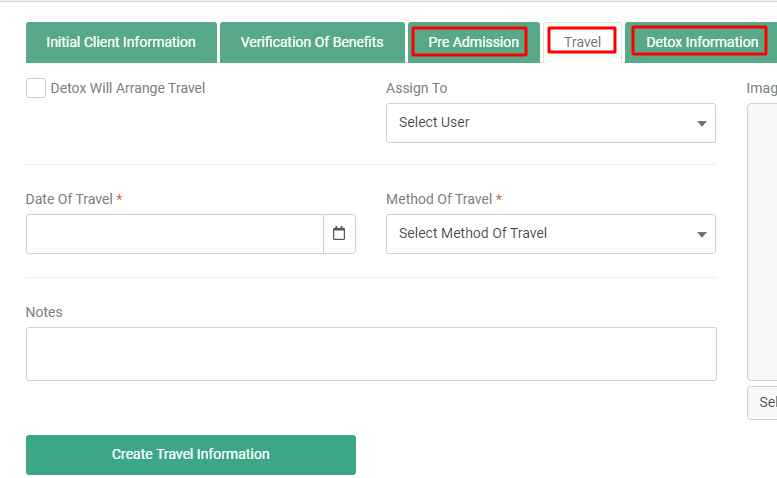The width and height of the screenshot is (777, 478).
Task: Open the Verification Of Benefits tab
Action: (x=312, y=42)
